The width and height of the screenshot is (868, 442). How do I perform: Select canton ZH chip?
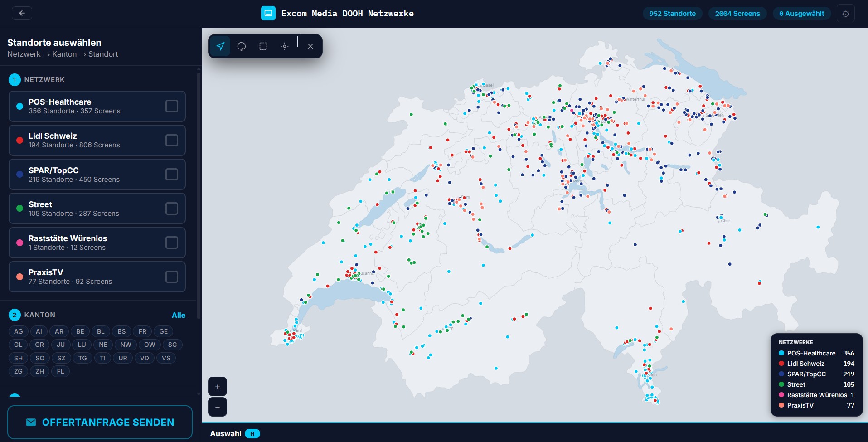click(x=40, y=371)
